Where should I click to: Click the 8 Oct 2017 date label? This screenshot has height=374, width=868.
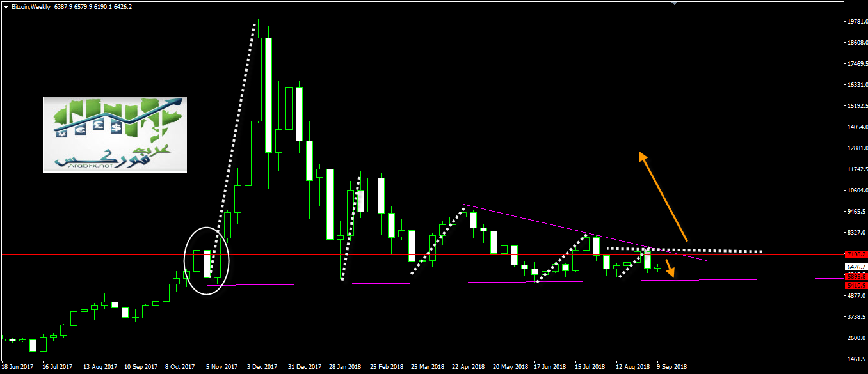tap(180, 368)
